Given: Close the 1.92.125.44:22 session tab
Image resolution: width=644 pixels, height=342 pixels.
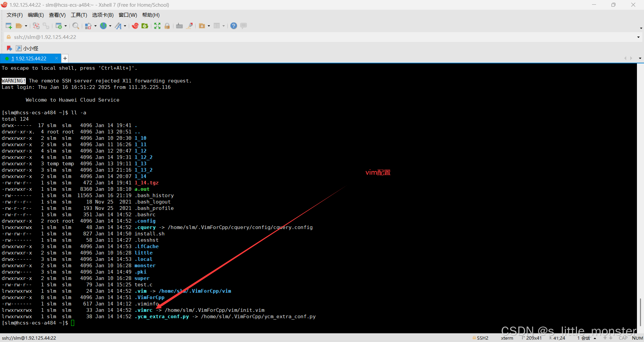Looking at the screenshot, I should pos(56,58).
